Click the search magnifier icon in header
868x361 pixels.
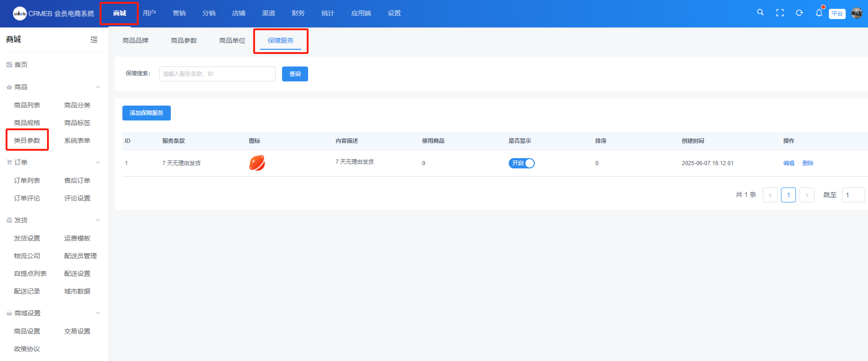pos(760,13)
